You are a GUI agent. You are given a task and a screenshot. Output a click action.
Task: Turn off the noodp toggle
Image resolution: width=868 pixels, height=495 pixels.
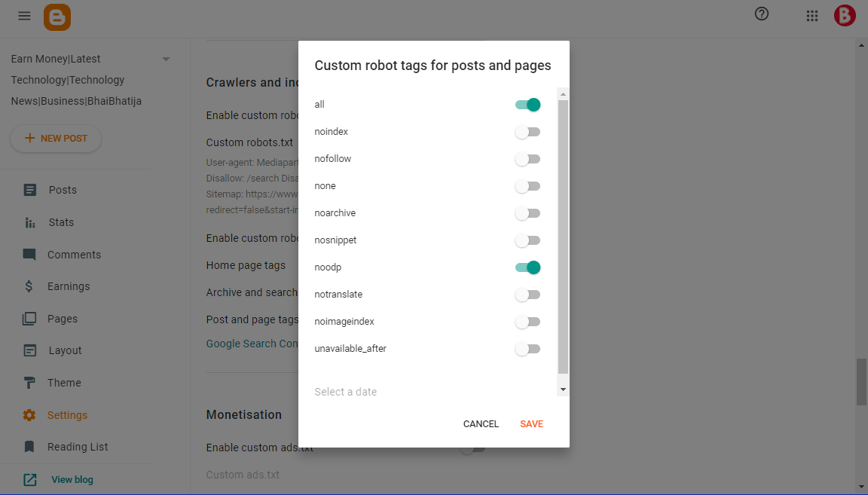(x=527, y=267)
